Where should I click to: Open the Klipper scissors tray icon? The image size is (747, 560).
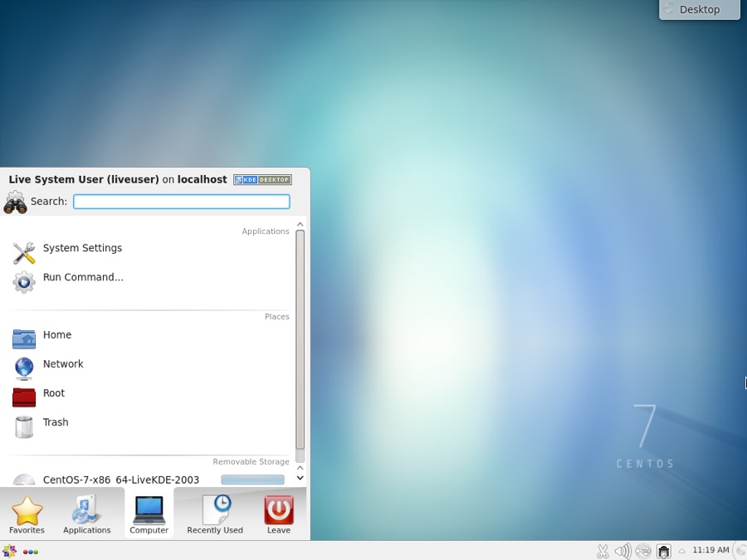pos(603,552)
